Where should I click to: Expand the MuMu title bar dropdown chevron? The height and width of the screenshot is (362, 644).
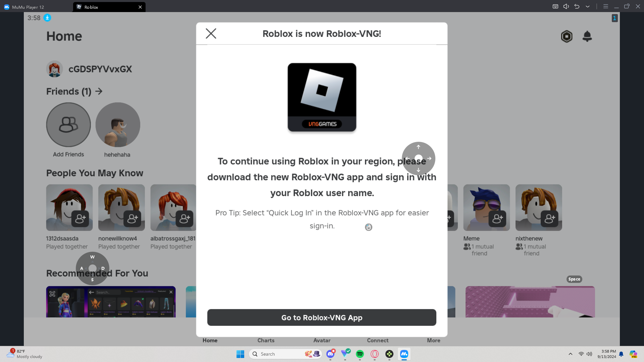tap(588, 6)
